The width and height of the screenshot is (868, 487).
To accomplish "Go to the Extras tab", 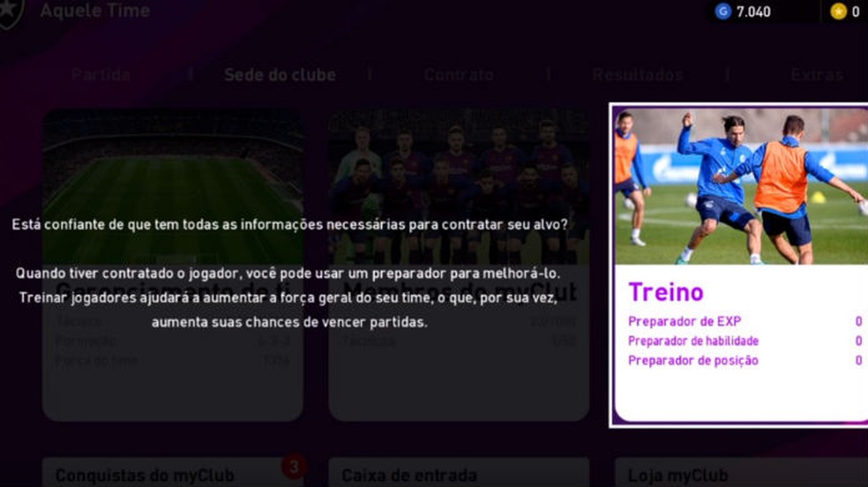I will [817, 75].
